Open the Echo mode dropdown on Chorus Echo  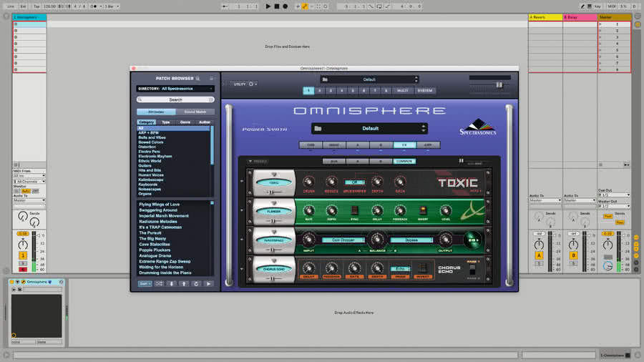pyautogui.click(x=400, y=268)
